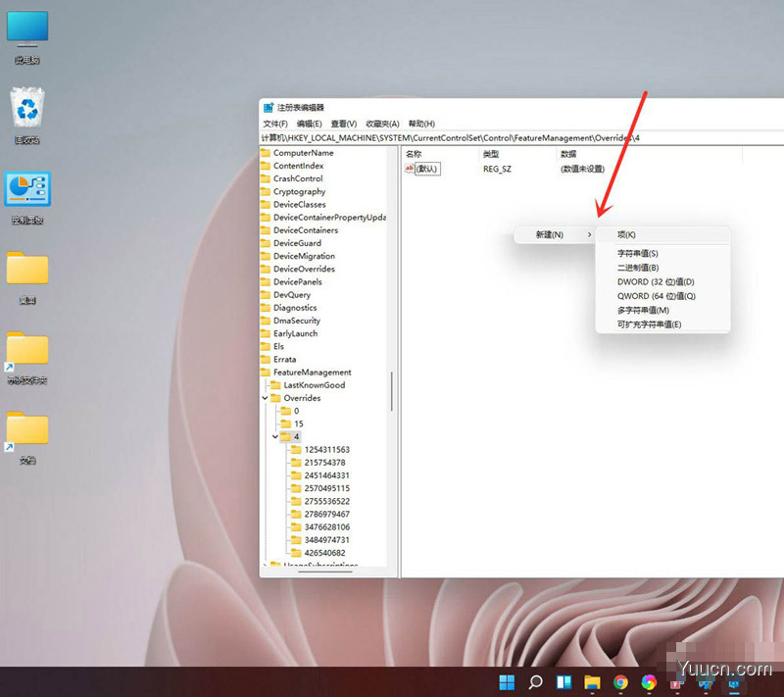
Task: Click the folder icon beside LastKnownGood
Action: [x=275, y=385]
